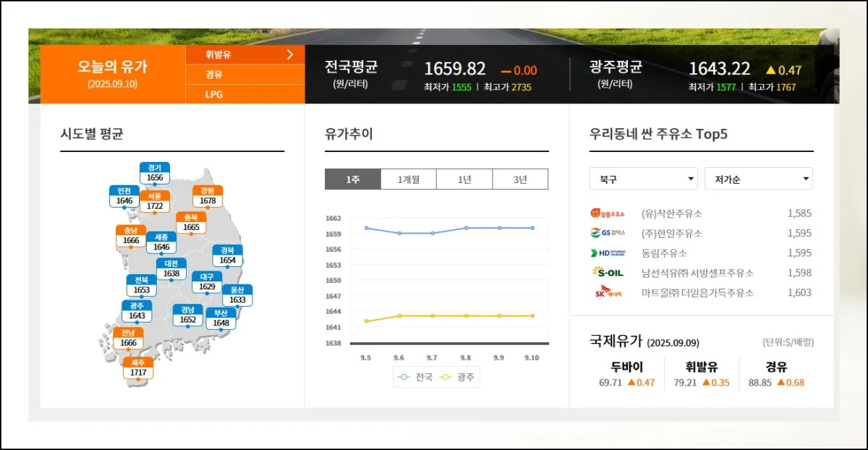Image resolution: width=868 pixels, height=450 pixels.
Task: Switch the trend chart to 3년
Action: 520,179
